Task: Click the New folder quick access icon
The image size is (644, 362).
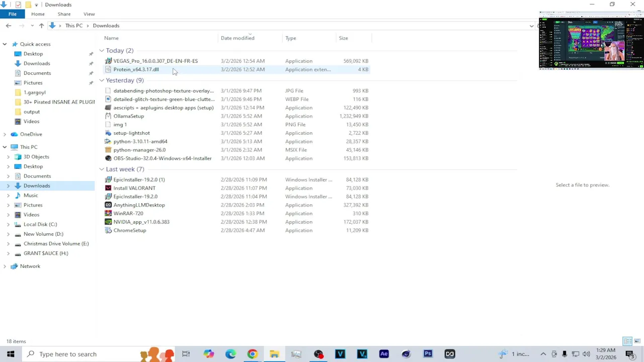Action: (28, 5)
